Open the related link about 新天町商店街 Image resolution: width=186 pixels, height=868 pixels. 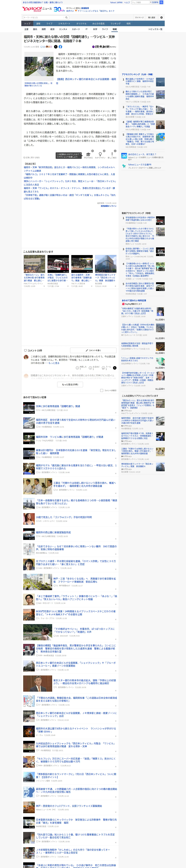click(69, 169)
